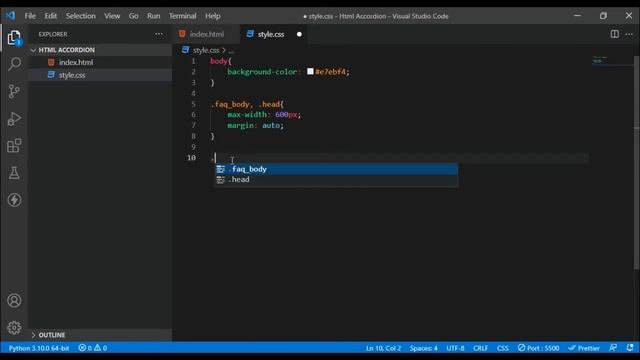The image size is (640, 360).
Task: Open the Testing flask icon
Action: (x=14, y=173)
